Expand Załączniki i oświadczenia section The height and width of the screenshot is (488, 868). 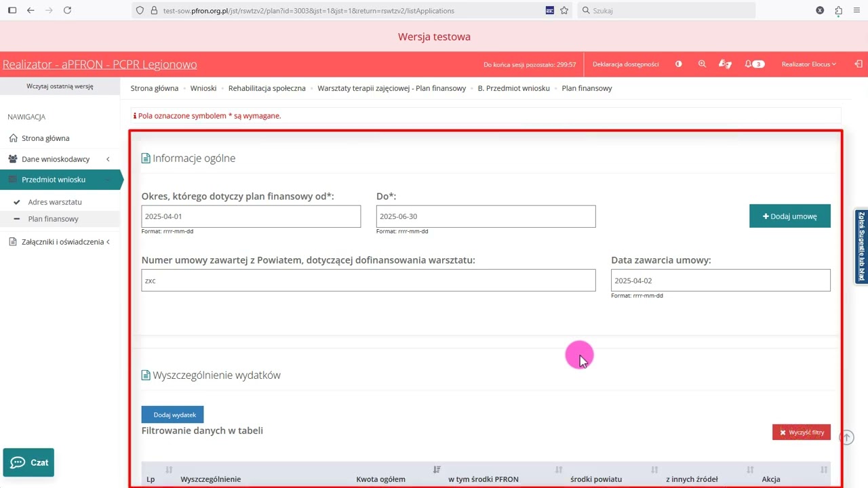click(x=60, y=242)
